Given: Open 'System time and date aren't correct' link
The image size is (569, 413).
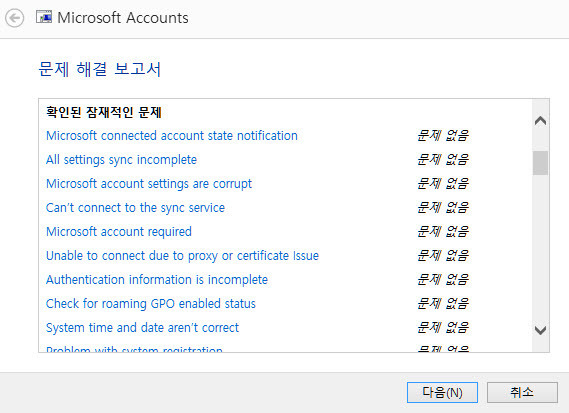Looking at the screenshot, I should (x=142, y=327).
